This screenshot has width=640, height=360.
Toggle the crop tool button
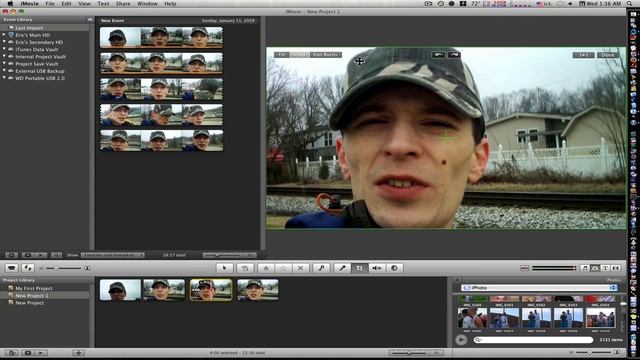pos(359,268)
